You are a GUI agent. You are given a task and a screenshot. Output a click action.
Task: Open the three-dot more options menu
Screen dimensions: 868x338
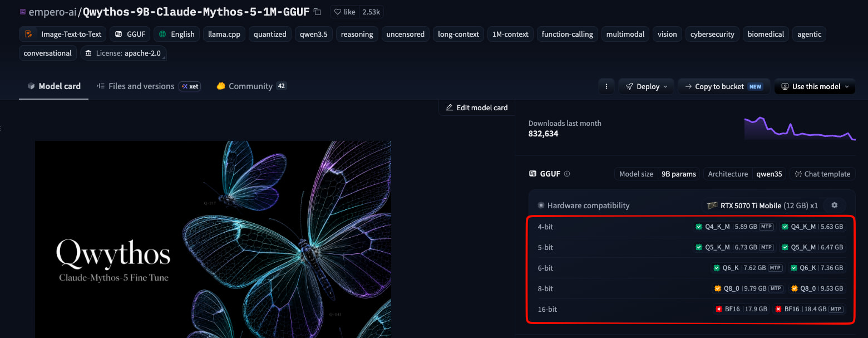coord(606,86)
